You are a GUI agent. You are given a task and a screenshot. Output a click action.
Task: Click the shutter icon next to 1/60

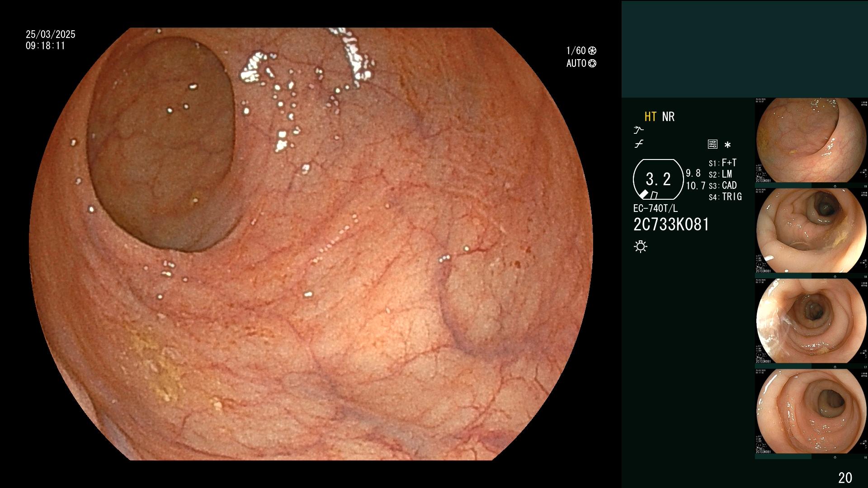tap(592, 51)
